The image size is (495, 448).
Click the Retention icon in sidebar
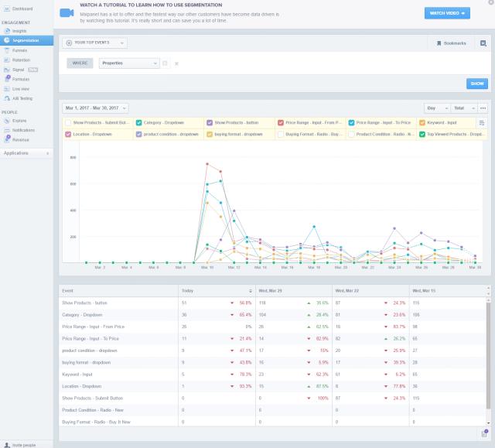click(x=8, y=60)
